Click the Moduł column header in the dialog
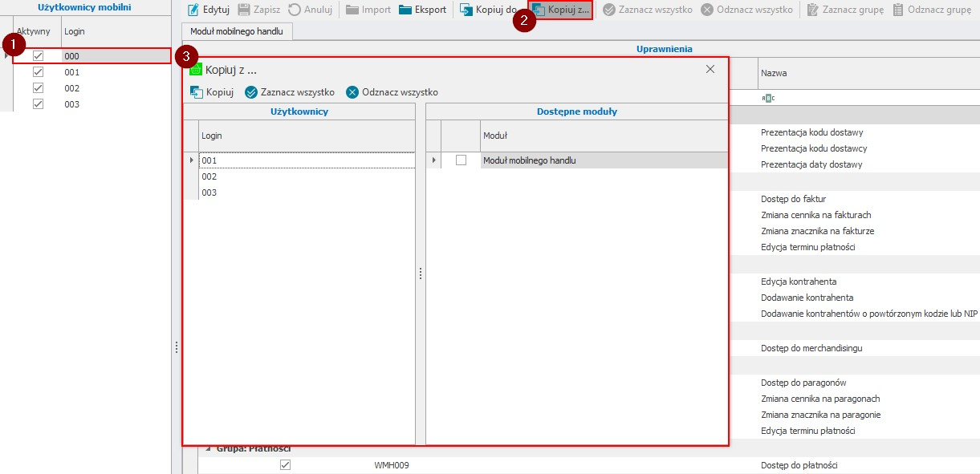The width and height of the screenshot is (980, 474). (604, 136)
